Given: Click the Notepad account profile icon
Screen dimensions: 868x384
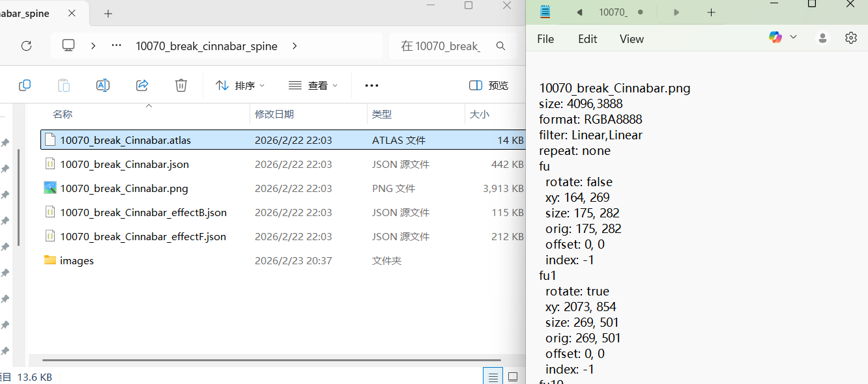Looking at the screenshot, I should pos(822,38).
